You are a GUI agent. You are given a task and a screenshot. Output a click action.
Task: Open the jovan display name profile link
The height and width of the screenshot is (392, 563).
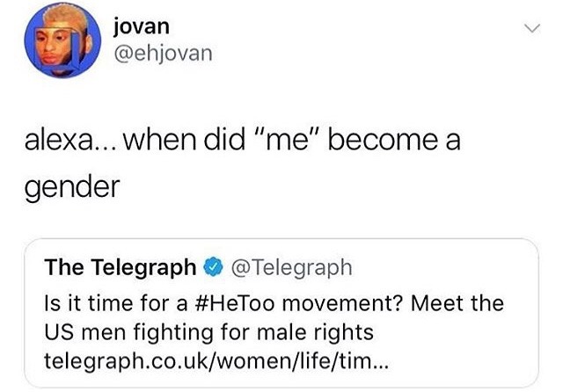140,27
